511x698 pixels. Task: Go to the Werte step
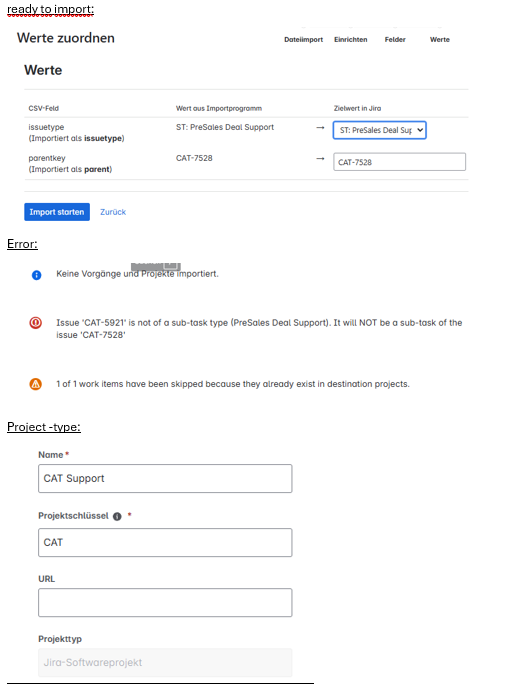(x=440, y=40)
